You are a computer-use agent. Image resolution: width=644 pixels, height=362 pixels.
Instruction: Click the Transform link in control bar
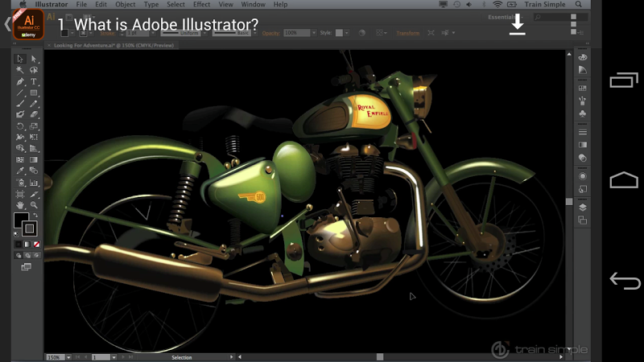(x=408, y=33)
